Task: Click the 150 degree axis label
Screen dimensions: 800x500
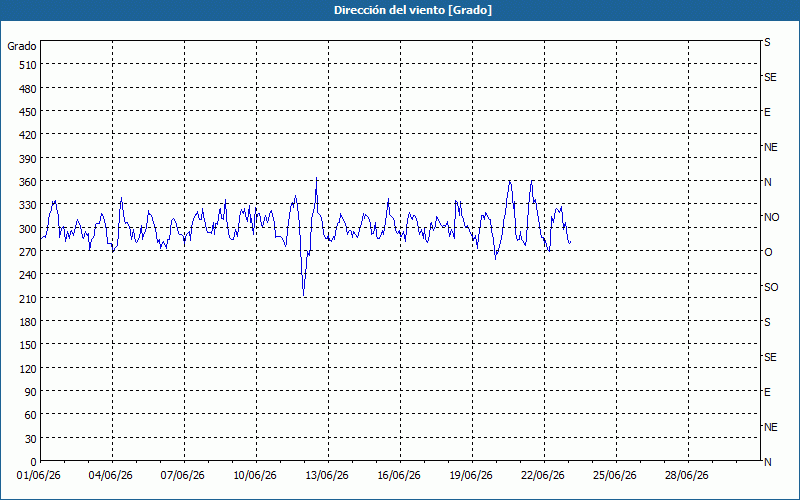Action: 28,345
